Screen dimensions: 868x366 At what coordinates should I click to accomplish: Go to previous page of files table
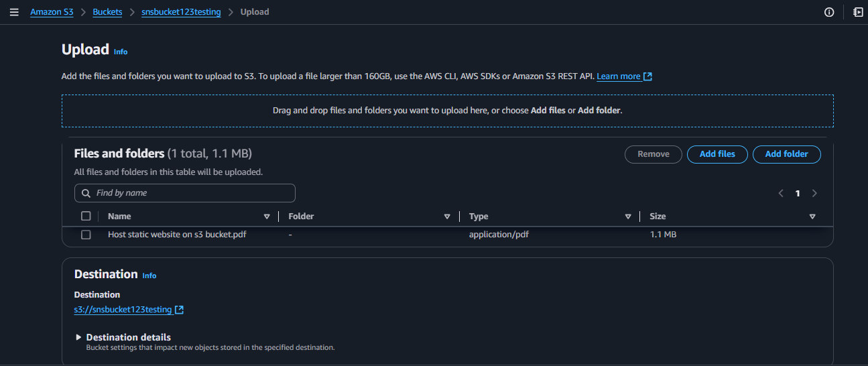[781, 193]
